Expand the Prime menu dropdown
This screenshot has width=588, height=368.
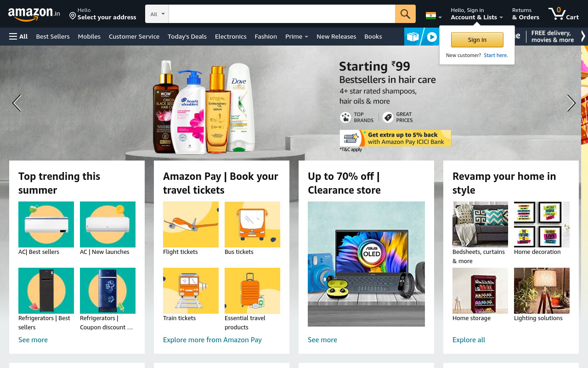(x=297, y=36)
